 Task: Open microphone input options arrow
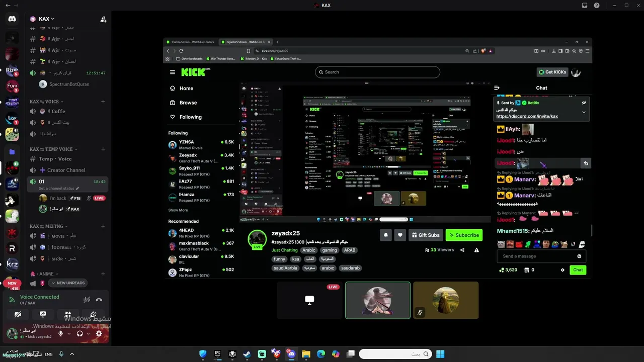69,333
